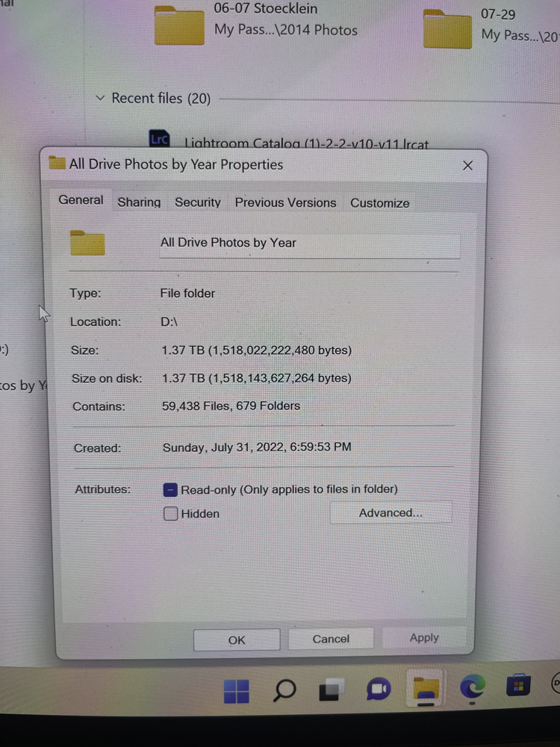Open the 06-07 Stoecklein folder icon

click(x=179, y=25)
